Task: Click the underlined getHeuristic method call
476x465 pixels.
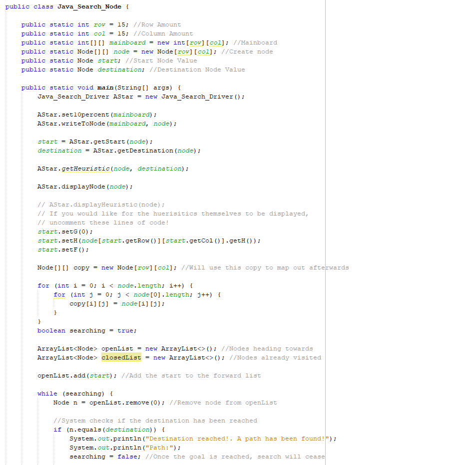Action: (x=85, y=168)
